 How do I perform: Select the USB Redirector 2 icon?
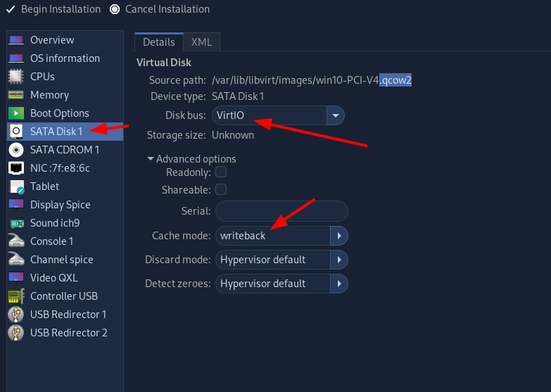pyautogui.click(x=15, y=333)
